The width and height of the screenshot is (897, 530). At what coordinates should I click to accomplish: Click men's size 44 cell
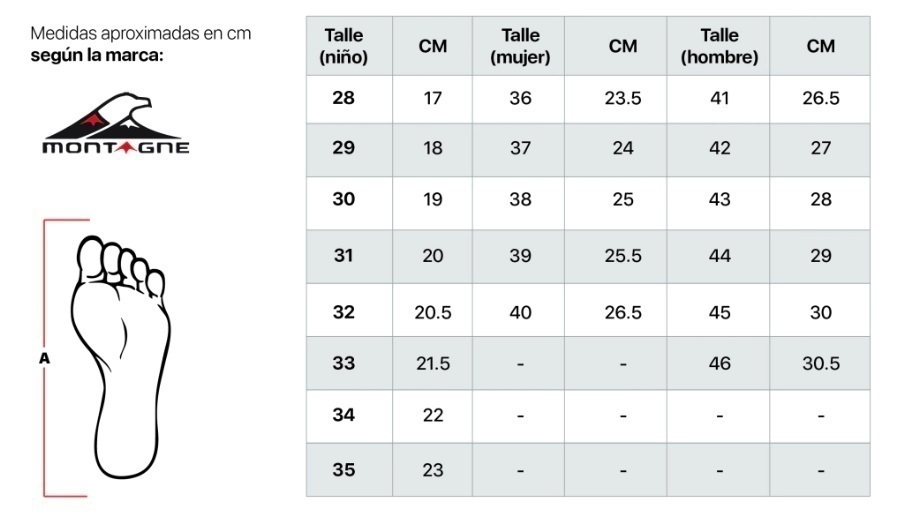[x=719, y=255]
